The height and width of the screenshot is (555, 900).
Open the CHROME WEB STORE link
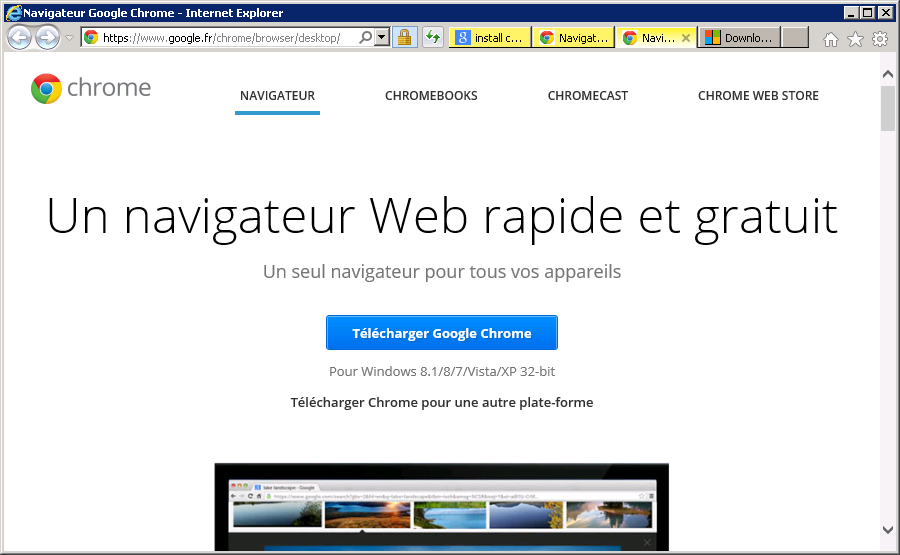coord(758,96)
